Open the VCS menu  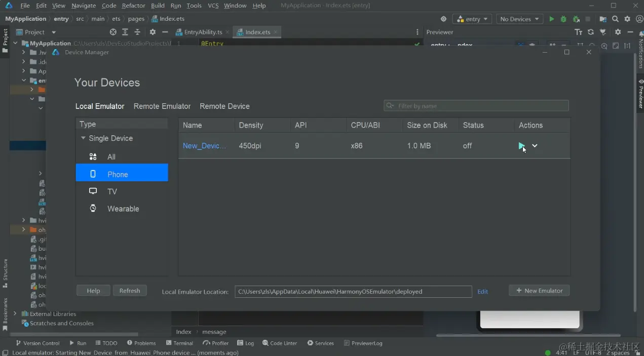[x=213, y=6]
